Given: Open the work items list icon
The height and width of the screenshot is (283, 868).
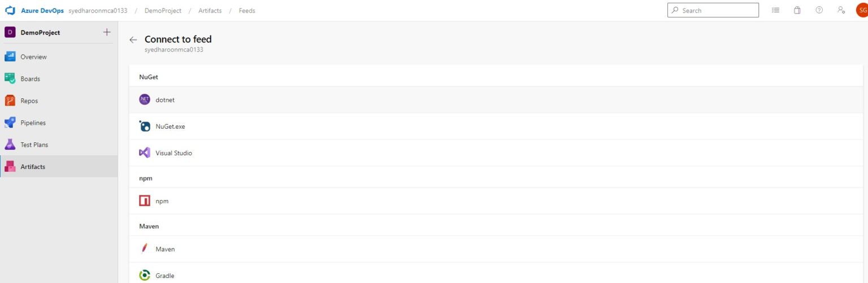Looking at the screenshot, I should [x=775, y=10].
